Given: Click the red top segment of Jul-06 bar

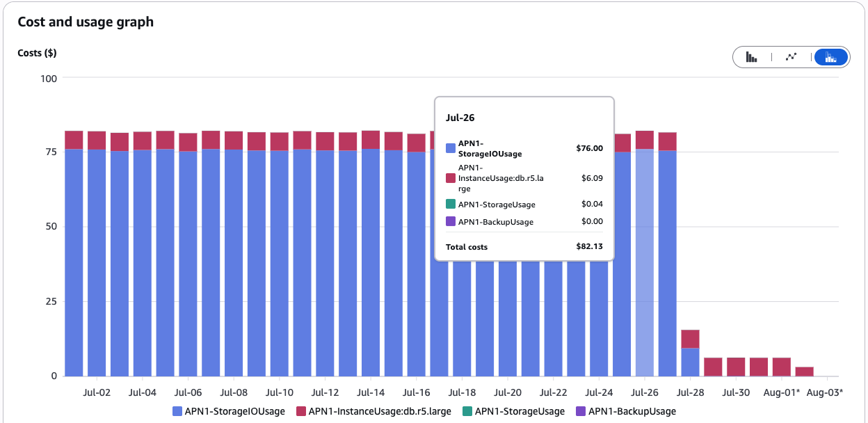Looking at the screenshot, I should (x=188, y=142).
